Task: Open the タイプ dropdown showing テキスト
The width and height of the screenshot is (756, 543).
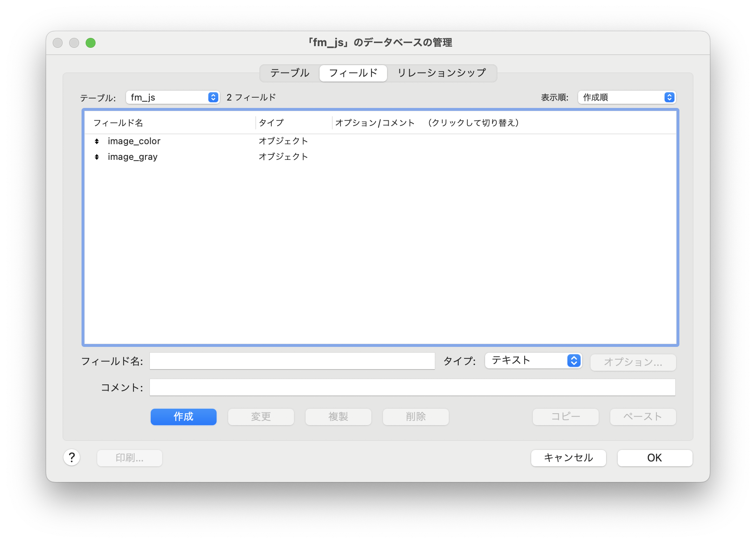Action: (533, 360)
